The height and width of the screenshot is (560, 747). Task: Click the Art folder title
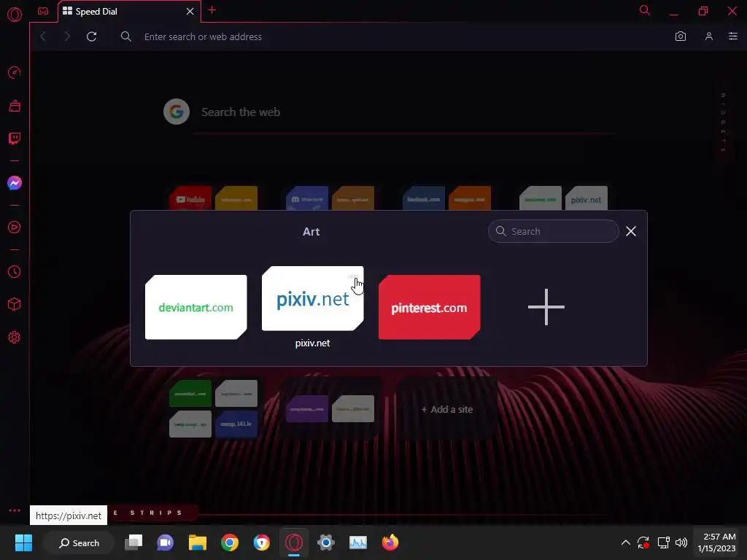tap(311, 232)
